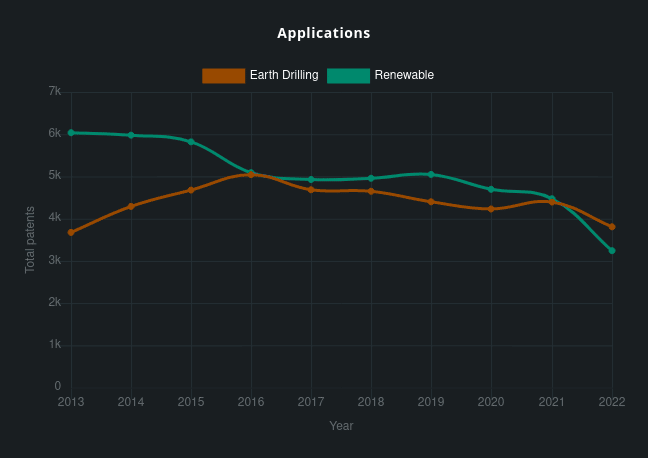
Task: Select the Renewable 2019 data point
Action: 431,174
